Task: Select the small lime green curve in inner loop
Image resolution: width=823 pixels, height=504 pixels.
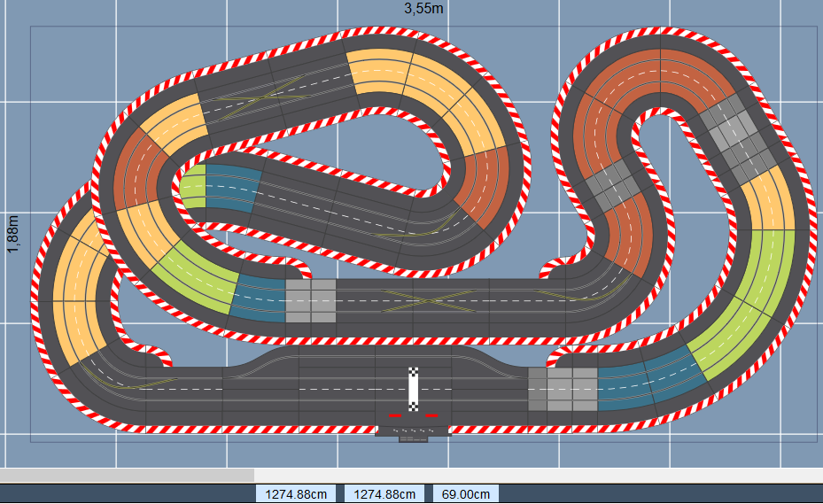Action: [x=193, y=187]
